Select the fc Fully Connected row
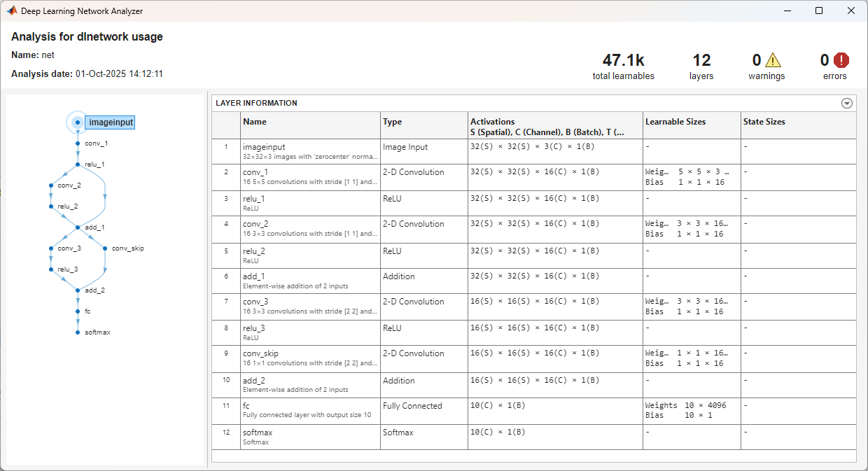This screenshot has height=471, width=868. click(x=534, y=412)
